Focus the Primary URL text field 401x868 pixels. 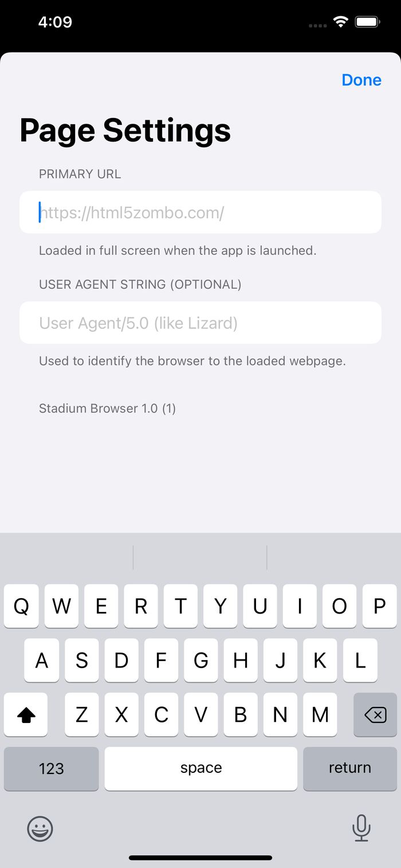tap(200, 213)
